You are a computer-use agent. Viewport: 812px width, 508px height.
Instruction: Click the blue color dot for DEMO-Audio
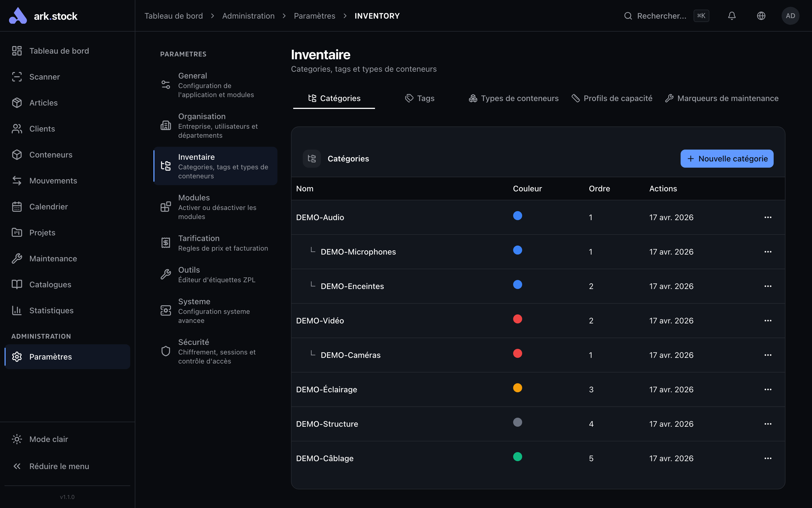pyautogui.click(x=517, y=216)
